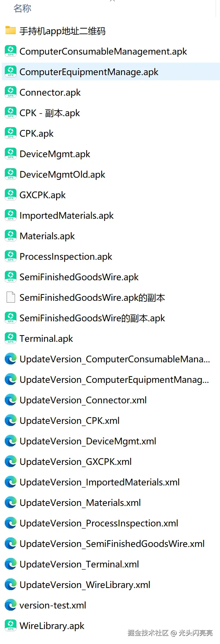Screen dimensions: 220x644
Task: Click the APK icon beside WireLibrary.apk
Action: 11,625
